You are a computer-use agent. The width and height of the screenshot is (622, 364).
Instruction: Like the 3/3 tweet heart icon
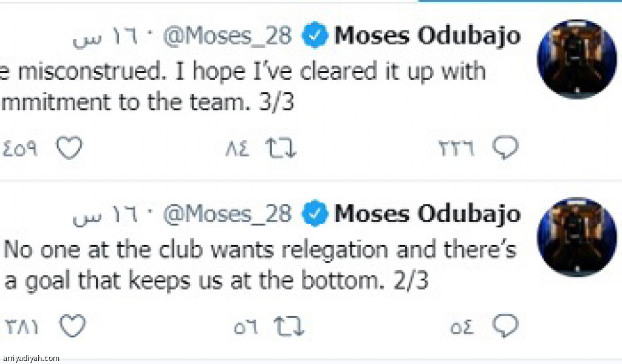click(69, 148)
